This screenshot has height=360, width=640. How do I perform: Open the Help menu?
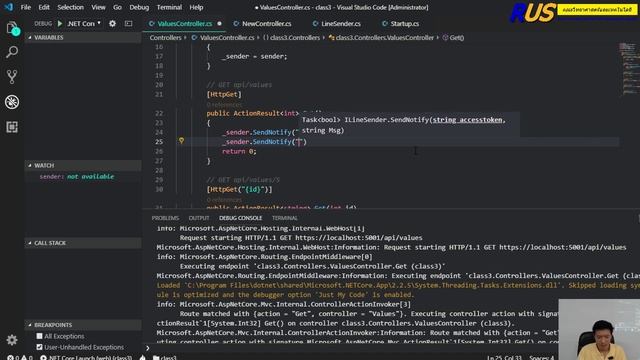(x=196, y=7)
